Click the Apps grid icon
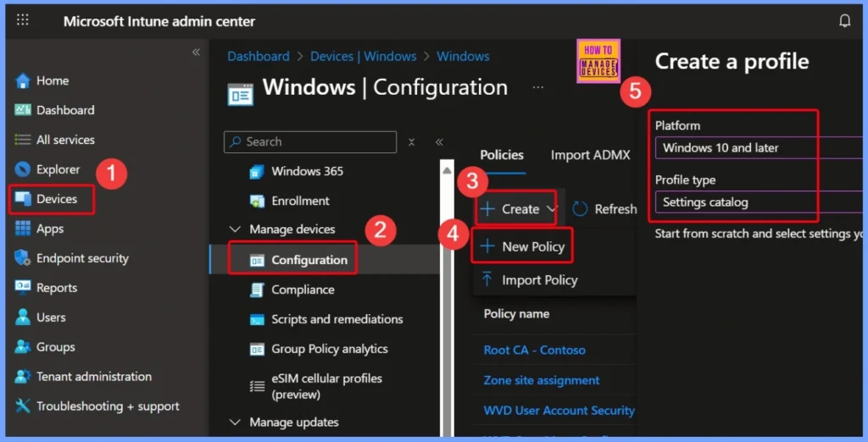Viewport: 868px width, 442px height. pyautogui.click(x=23, y=229)
